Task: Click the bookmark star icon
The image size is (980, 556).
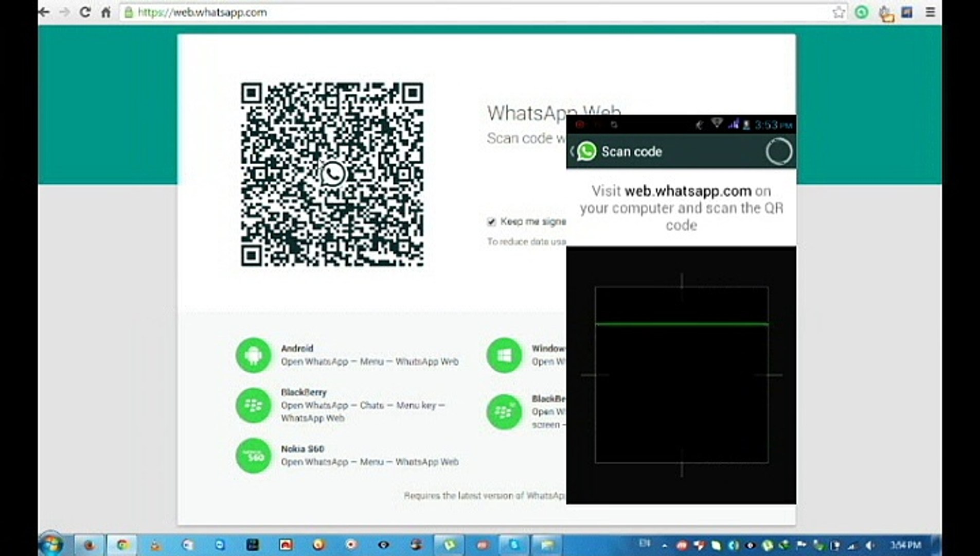Action: click(x=840, y=12)
